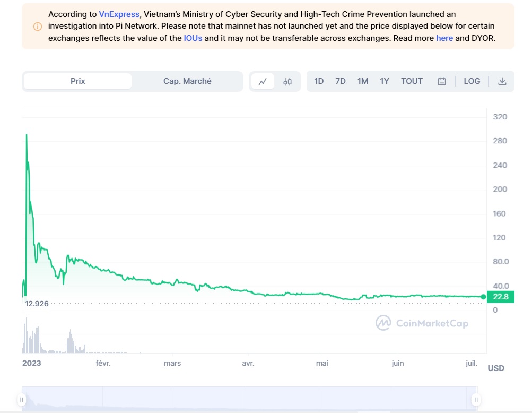Click the juil. label on the time axis
Image resolution: width=532 pixels, height=413 pixels.
tap(472, 364)
